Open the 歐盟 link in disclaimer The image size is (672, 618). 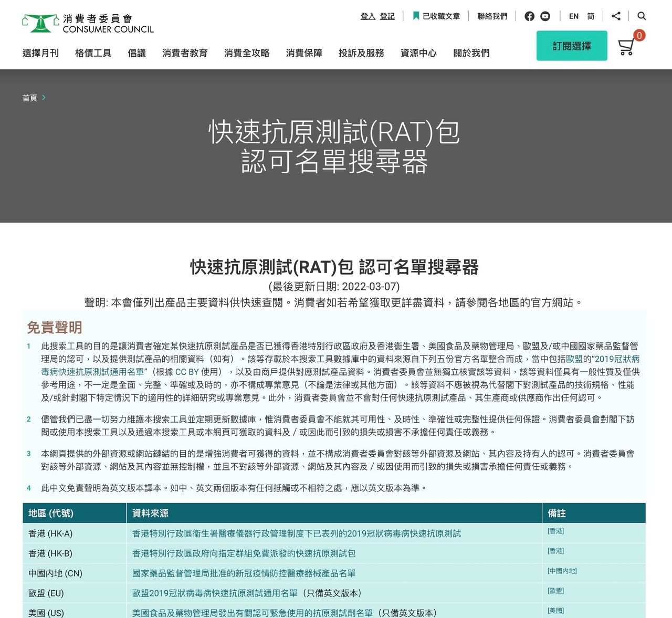pyautogui.click(x=574, y=359)
